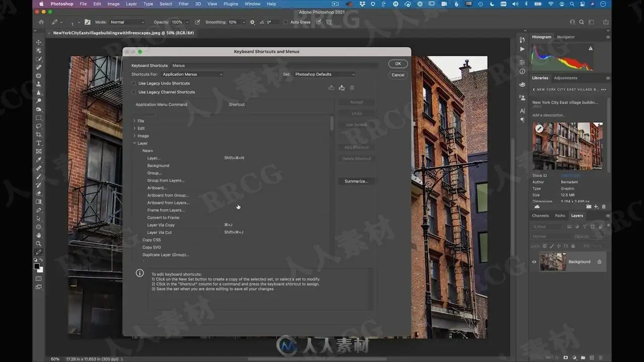
Task: Open the Mode Normal dropdown
Action: 127,22
